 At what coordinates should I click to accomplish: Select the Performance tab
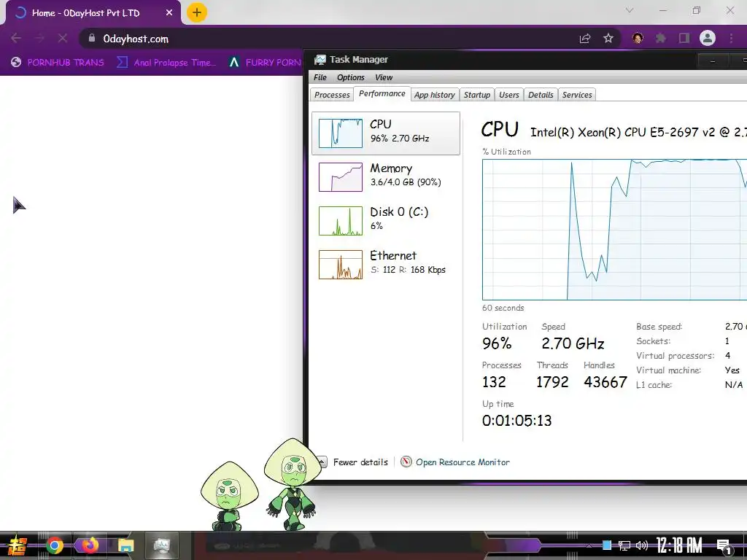pos(382,94)
